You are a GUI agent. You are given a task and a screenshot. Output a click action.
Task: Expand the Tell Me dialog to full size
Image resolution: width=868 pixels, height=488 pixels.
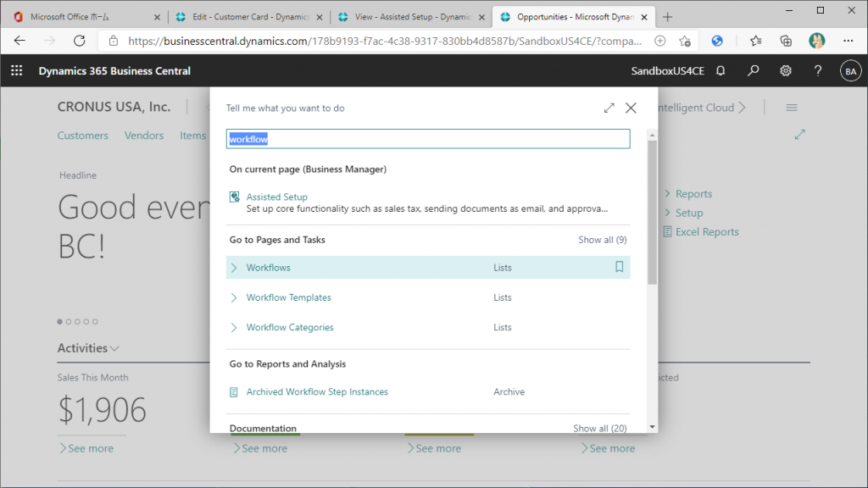[x=609, y=108]
